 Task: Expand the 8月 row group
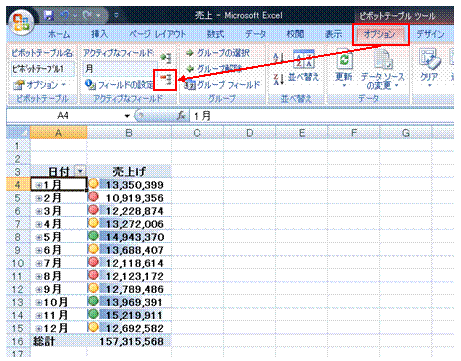[39, 276]
